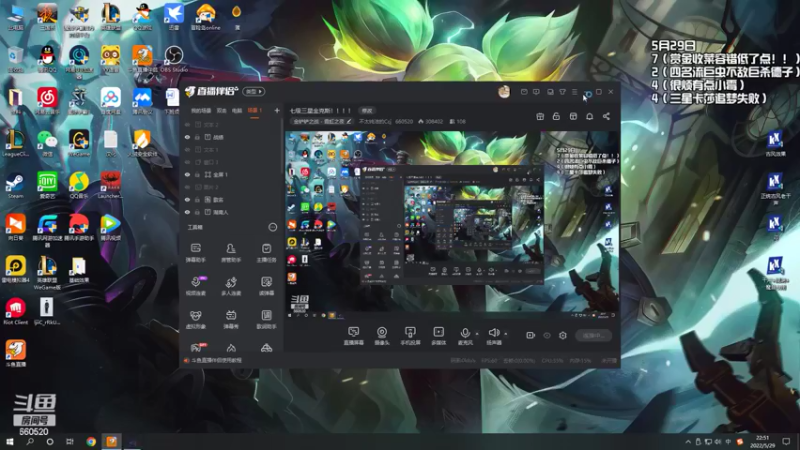Switch to the 我的场景 tab
This screenshot has height=450, width=800.
(x=201, y=110)
